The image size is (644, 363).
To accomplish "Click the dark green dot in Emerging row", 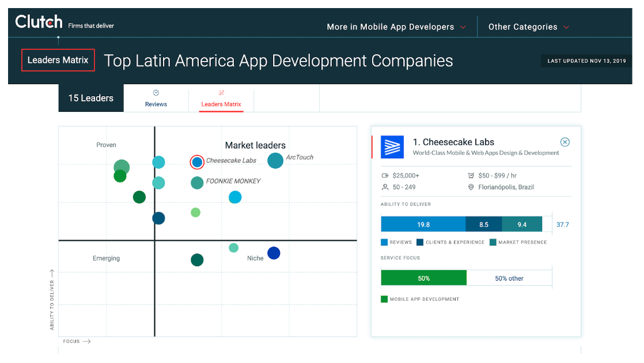I will pyautogui.click(x=197, y=260).
